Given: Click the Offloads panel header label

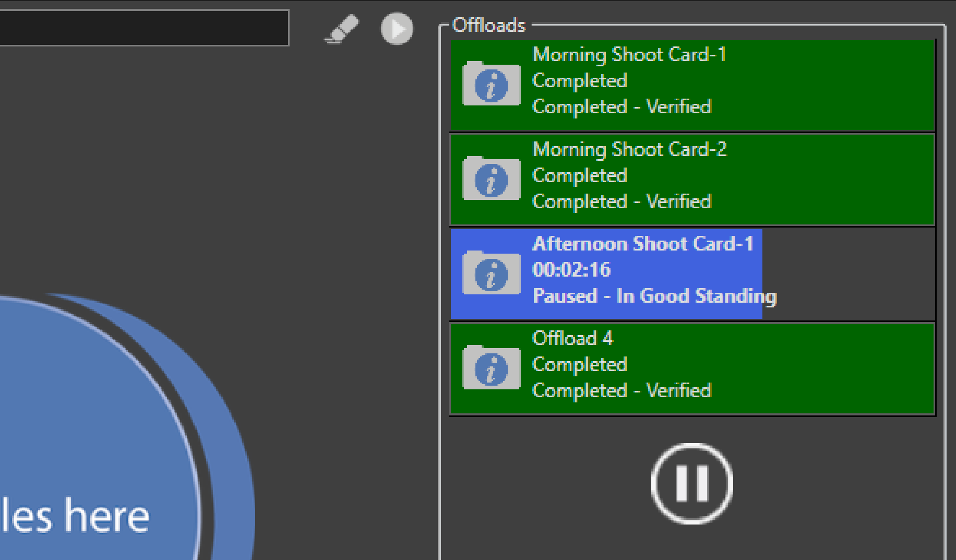Looking at the screenshot, I should coord(489,25).
